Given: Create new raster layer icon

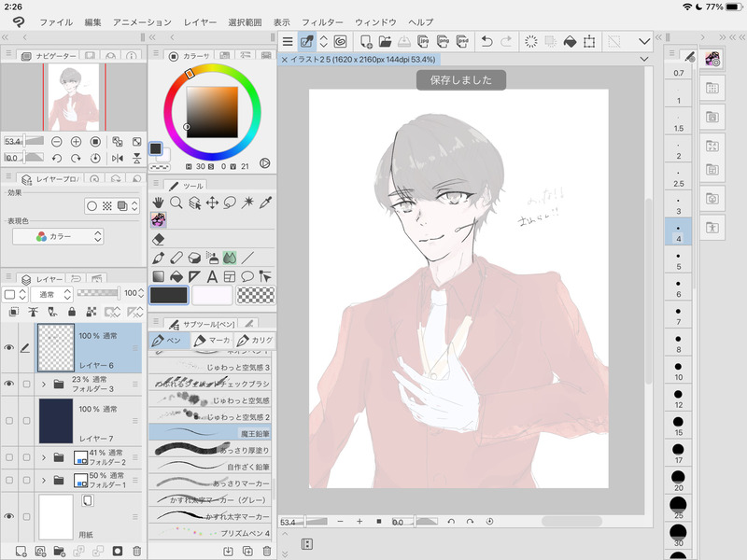Looking at the screenshot, I should click(21, 551).
